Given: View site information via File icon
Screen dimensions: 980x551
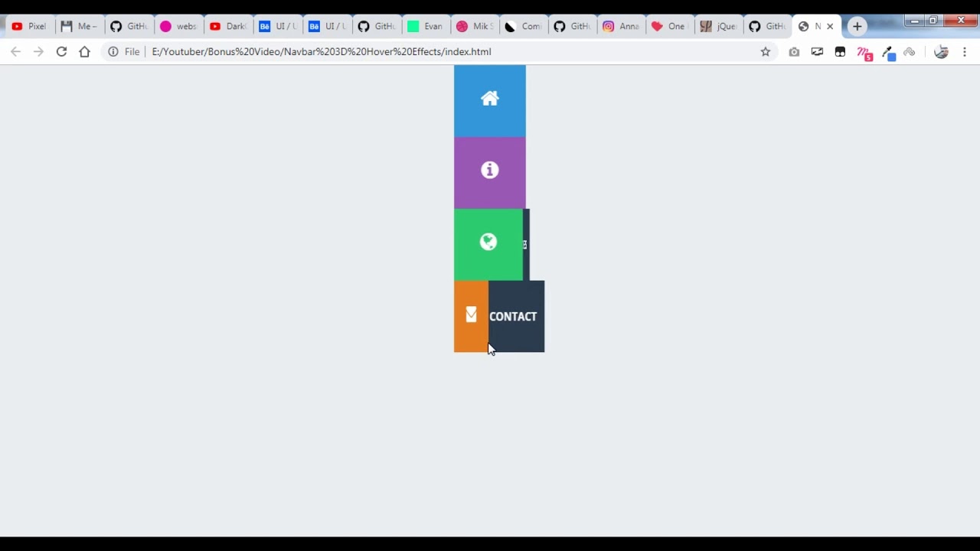Looking at the screenshot, I should click(x=123, y=51).
